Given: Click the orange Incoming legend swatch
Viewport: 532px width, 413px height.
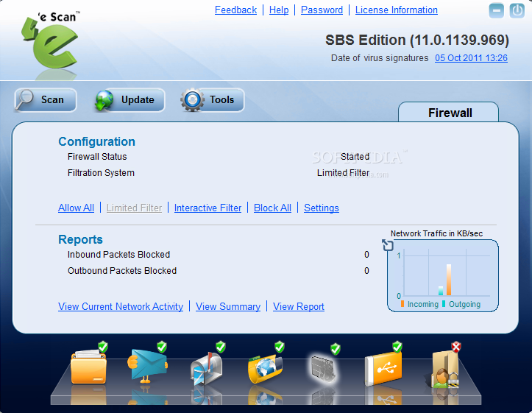Looking at the screenshot, I should pyautogui.click(x=402, y=304).
